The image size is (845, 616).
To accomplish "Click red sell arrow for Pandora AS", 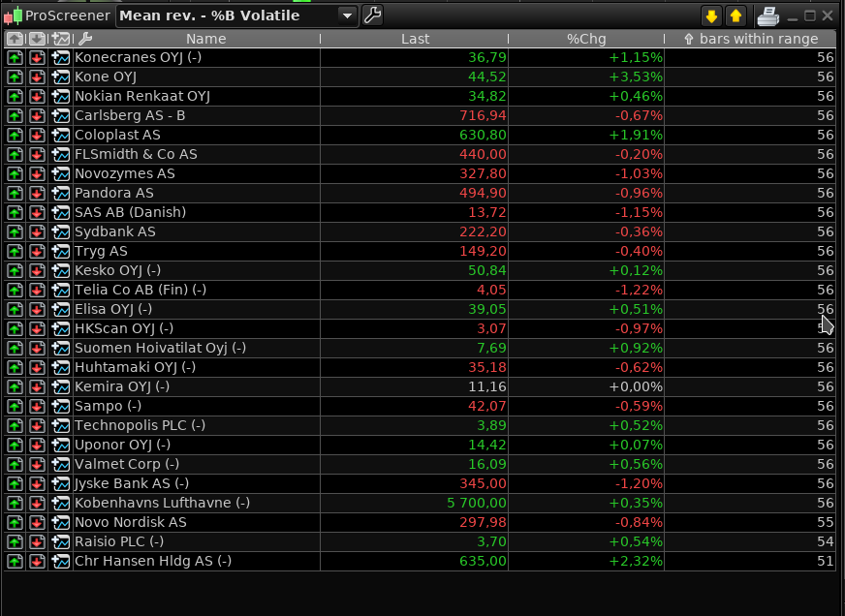I will [37, 194].
